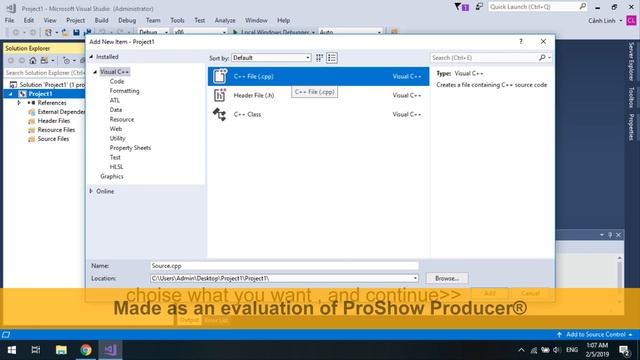This screenshot has width=640, height=360.
Task: Click Add to Source Control in status bar
Action: (595, 334)
